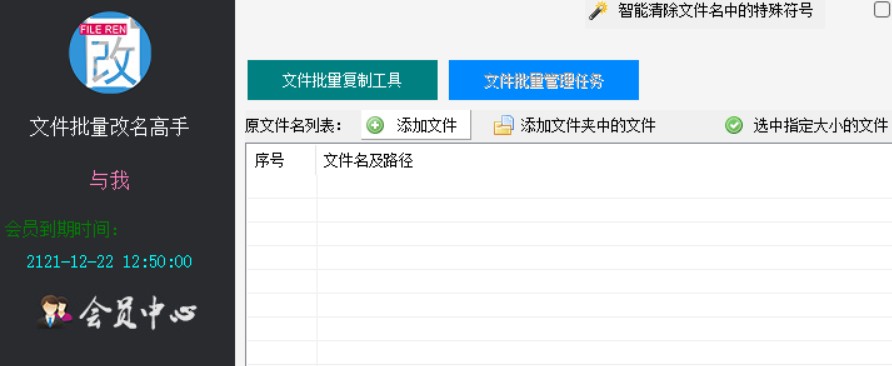Select the first empty row in the file list
The image size is (892, 366).
pyautogui.click(x=569, y=187)
